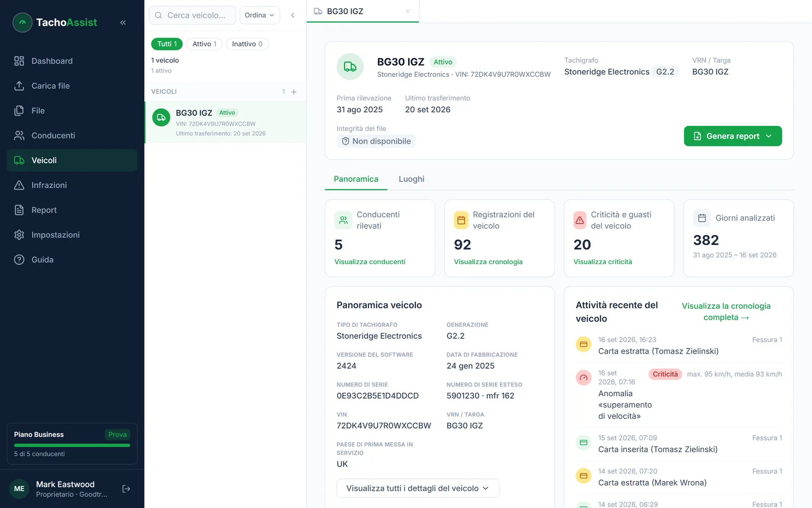Open the Carta estratta (Marek Wrona) activity entry
812x508 pixels.
click(679, 478)
